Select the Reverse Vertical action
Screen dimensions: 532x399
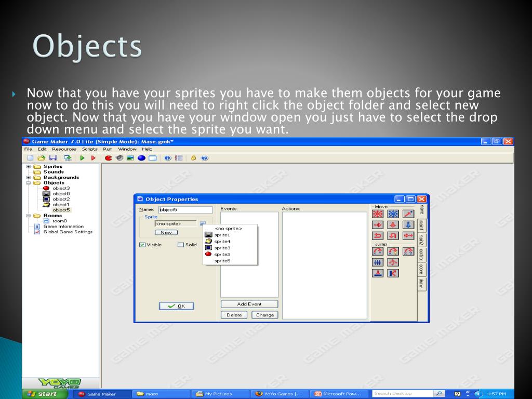[x=393, y=235]
